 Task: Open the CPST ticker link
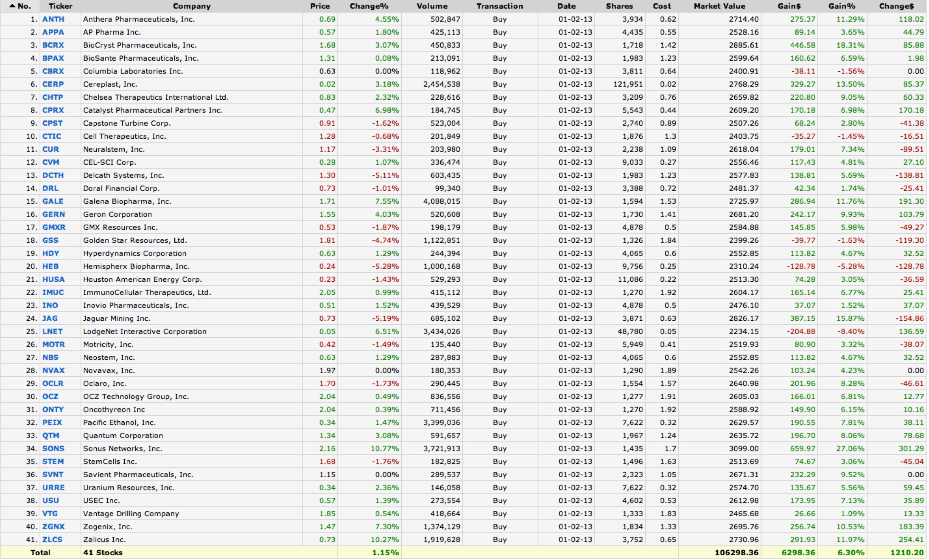(x=52, y=123)
